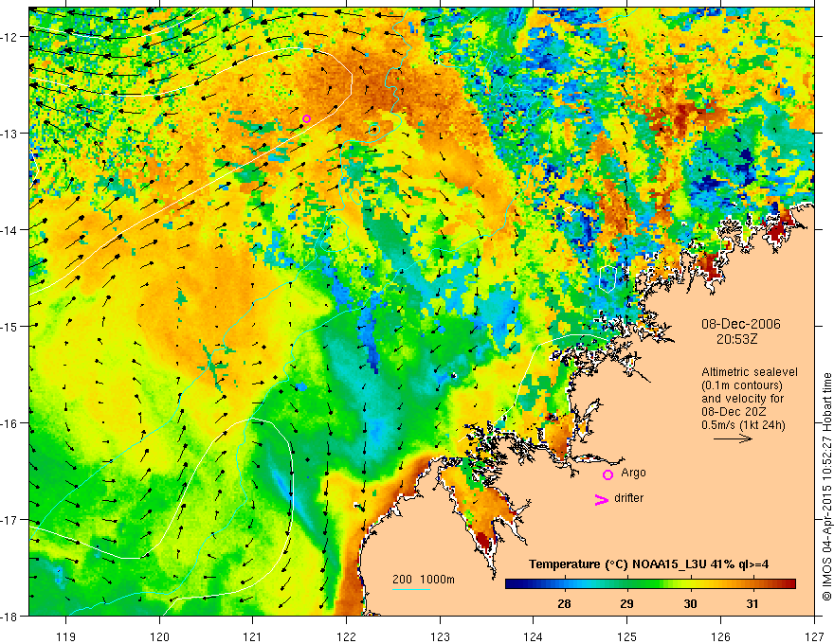
Task: Click longitude axis label '119'
Action: pyautogui.click(x=66, y=636)
